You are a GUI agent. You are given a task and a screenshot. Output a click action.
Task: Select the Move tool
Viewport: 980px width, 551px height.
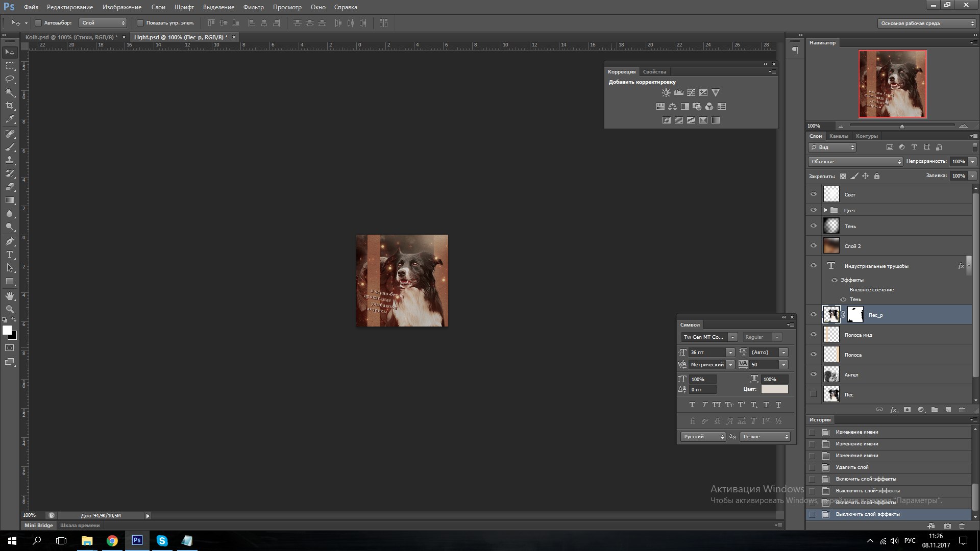tap(10, 53)
